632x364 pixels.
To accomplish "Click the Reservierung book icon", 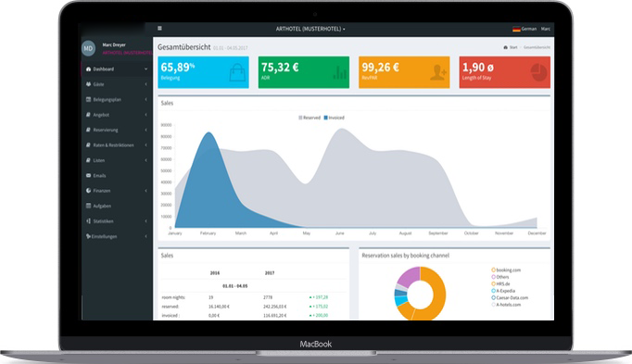I will (88, 130).
